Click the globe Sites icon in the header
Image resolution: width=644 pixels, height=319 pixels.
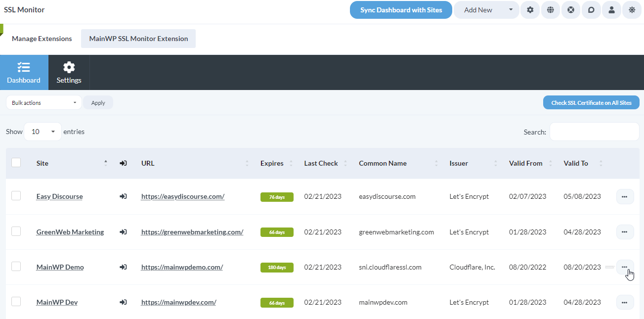click(550, 10)
